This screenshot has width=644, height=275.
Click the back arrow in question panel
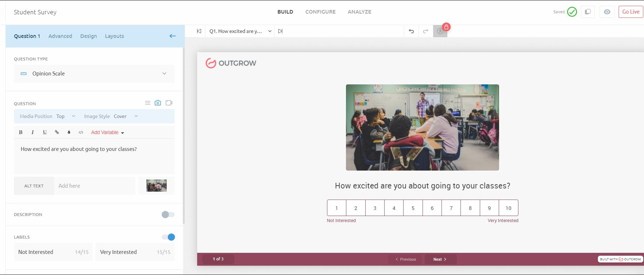172,36
